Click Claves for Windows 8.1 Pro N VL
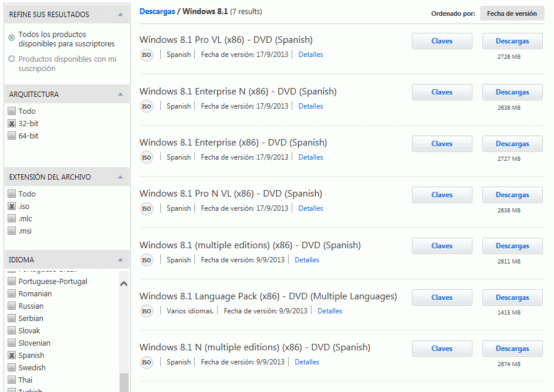Image resolution: width=554 pixels, height=392 pixels. 442,195
